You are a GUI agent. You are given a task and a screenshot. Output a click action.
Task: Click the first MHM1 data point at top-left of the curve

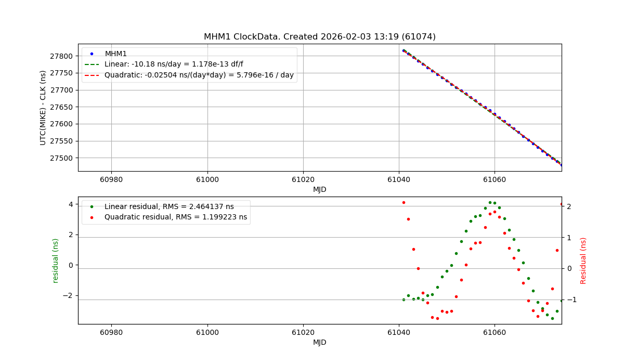point(404,50)
